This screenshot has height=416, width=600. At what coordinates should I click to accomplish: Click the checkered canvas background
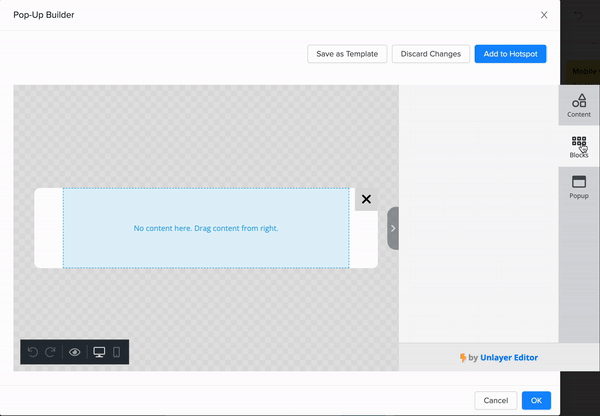200,130
